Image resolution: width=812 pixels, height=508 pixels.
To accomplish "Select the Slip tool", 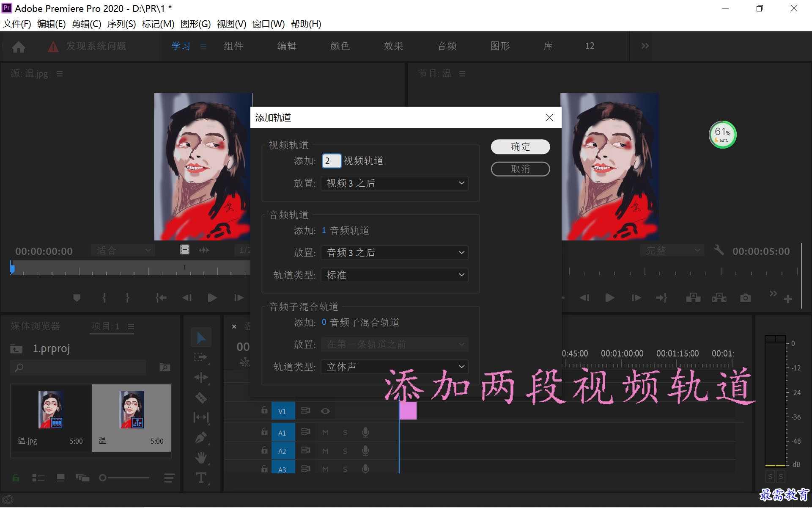I will [201, 417].
